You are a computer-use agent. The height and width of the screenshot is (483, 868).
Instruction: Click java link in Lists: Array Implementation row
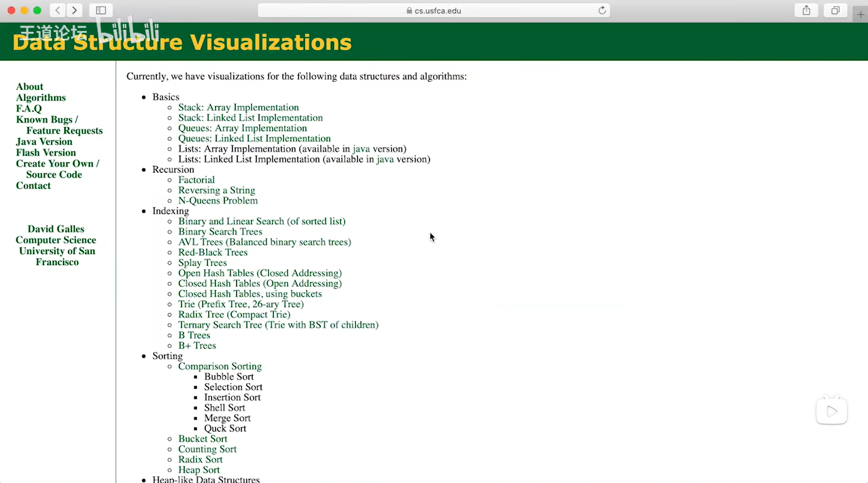pos(361,149)
